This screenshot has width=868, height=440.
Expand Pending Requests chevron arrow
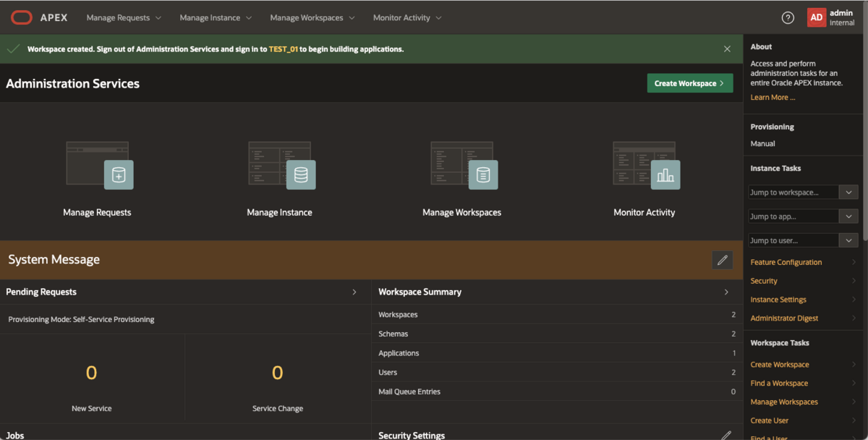354,292
